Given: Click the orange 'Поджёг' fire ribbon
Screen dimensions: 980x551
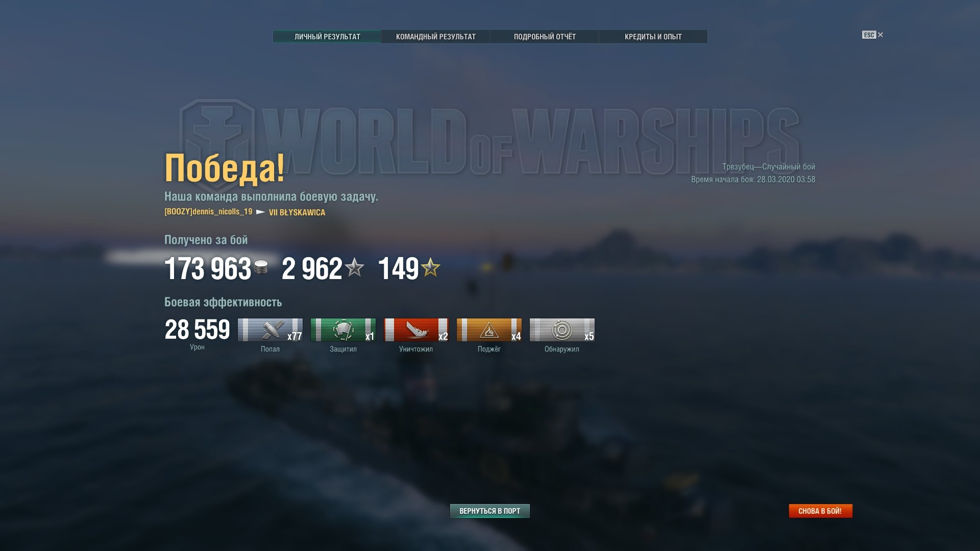Looking at the screenshot, I should coord(489,330).
